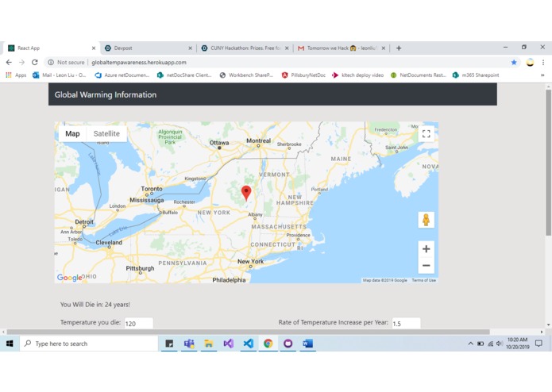Open Mail - Leon Liu bookmark

pyautogui.click(x=59, y=75)
